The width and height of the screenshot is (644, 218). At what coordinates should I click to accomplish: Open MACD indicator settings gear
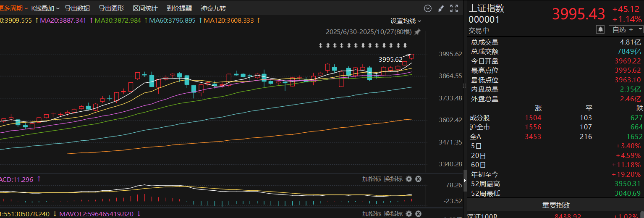click(x=409, y=179)
